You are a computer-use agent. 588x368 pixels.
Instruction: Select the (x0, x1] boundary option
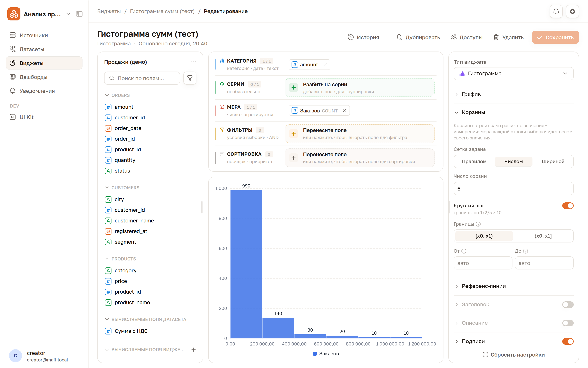(x=543, y=236)
